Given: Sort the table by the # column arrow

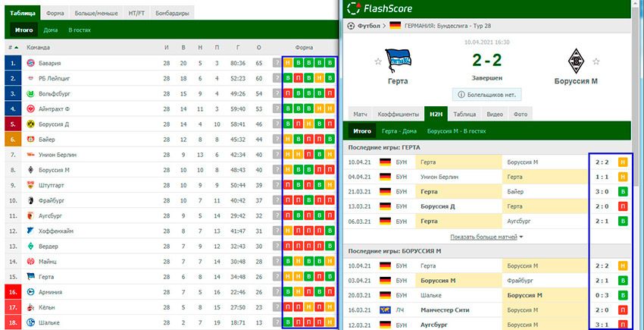Looking at the screenshot, I should click(x=16, y=48).
